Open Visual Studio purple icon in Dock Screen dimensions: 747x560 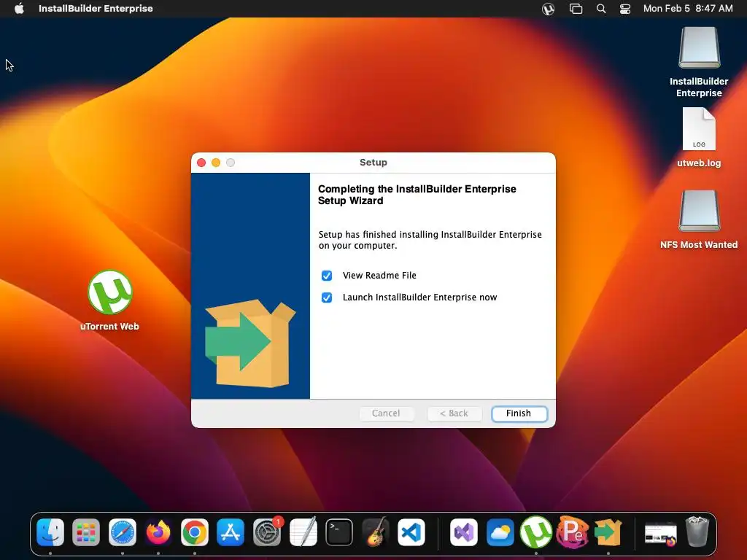(x=464, y=532)
